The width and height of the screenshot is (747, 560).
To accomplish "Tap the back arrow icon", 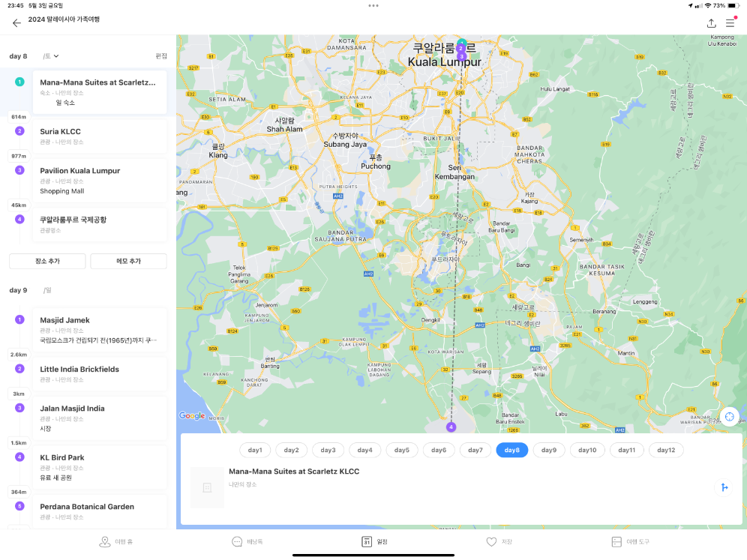I will tap(16, 22).
